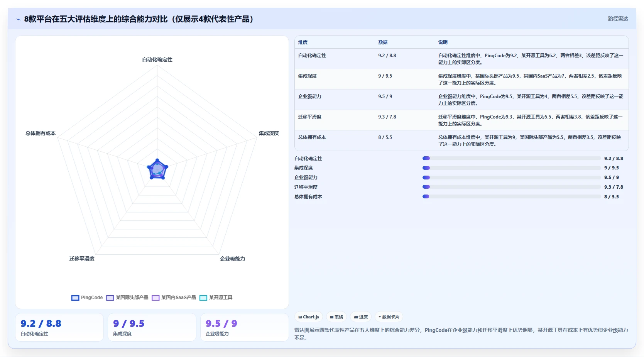The height and width of the screenshot is (357, 644).
Task: Click the 数据 column header
Action: (x=383, y=42)
